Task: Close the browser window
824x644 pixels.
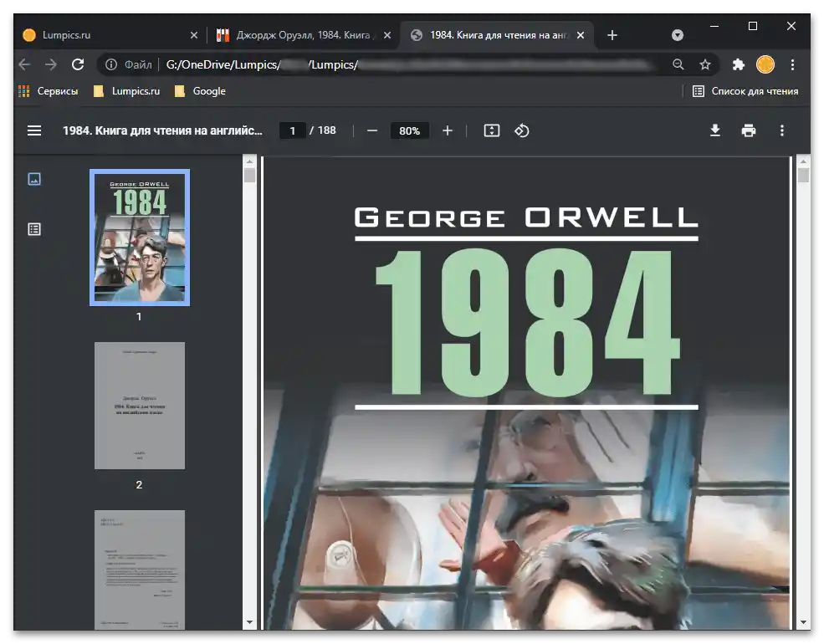Action: (791, 26)
